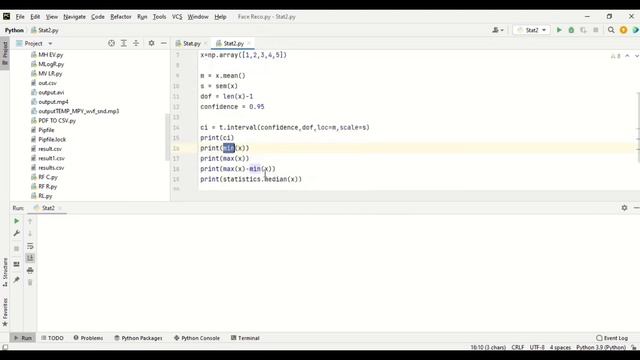Viewport: 640px width, 360px height.
Task: Click the Debug bug icon in top toolbar
Action: pos(571,30)
